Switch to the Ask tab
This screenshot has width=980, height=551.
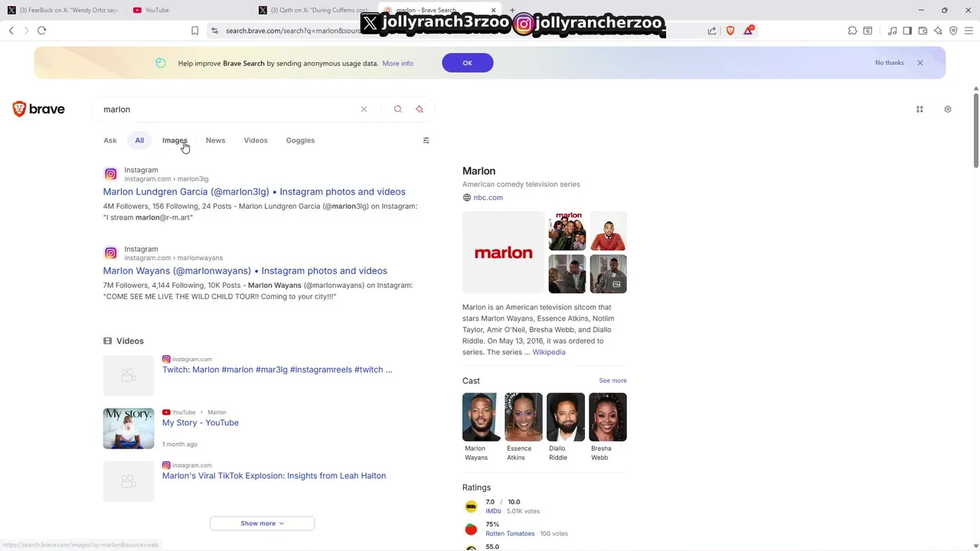[110, 140]
